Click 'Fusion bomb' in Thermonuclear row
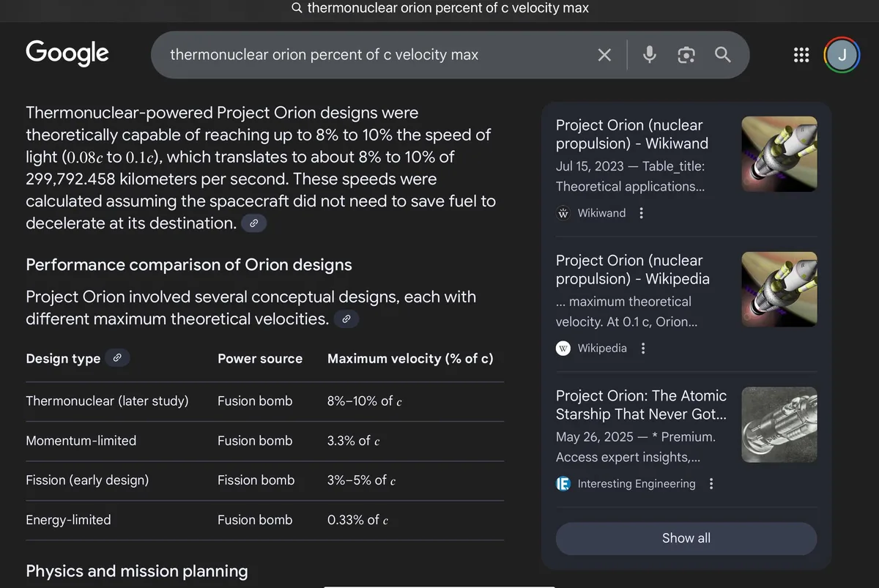879x588 pixels. tap(255, 401)
